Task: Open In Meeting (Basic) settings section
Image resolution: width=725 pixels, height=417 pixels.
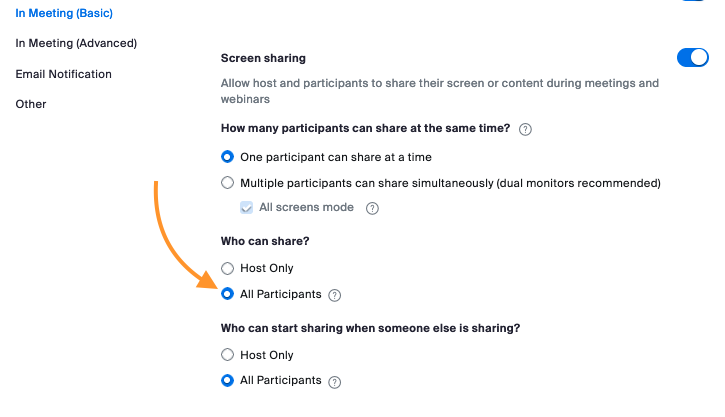Action: (64, 13)
